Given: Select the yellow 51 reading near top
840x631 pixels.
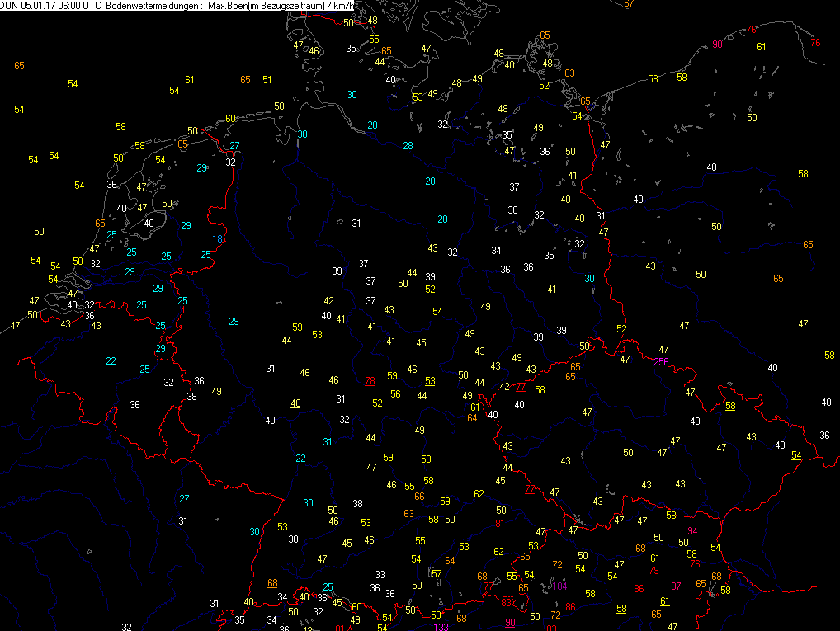Looking at the screenshot, I should (x=267, y=79).
